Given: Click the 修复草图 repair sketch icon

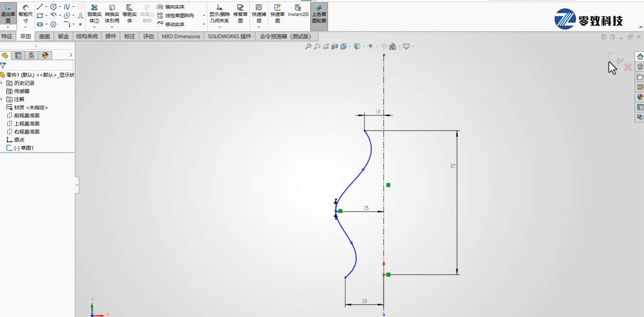Looking at the screenshot, I should [x=240, y=13].
